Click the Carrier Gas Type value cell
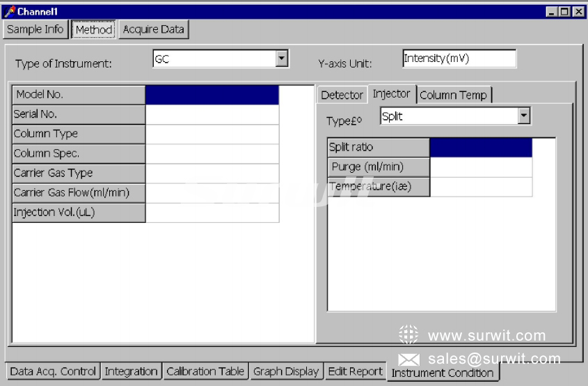Viewport: 588px width, 386px height. 212,173
